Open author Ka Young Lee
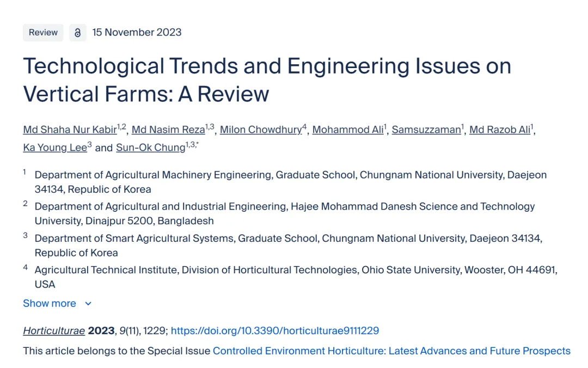 point(55,148)
